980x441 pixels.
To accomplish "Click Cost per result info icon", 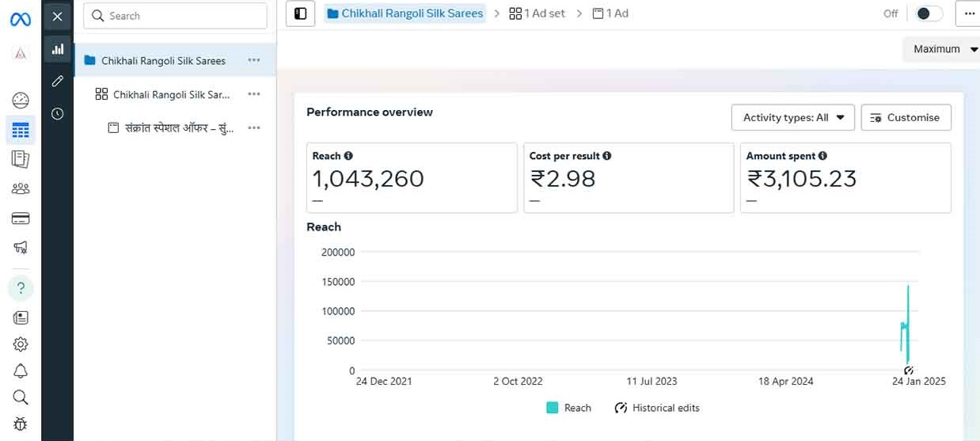I will (x=607, y=156).
